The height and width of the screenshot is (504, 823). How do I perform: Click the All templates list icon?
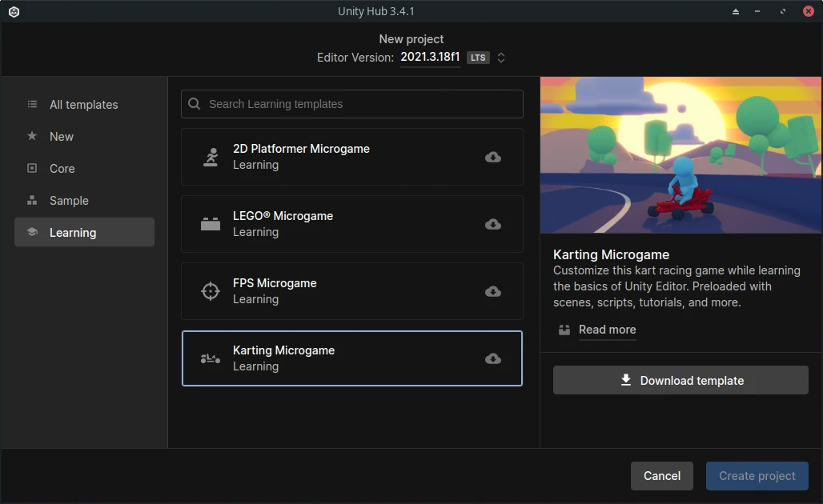(32, 104)
